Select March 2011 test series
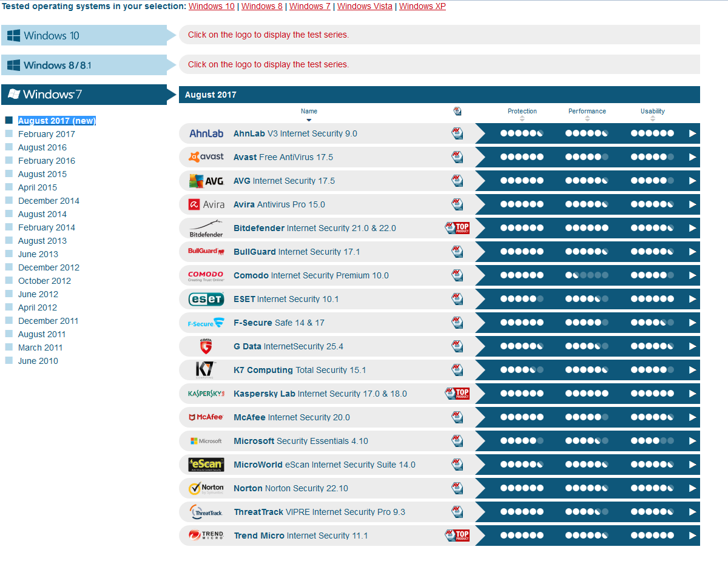728x561 pixels. [40, 348]
